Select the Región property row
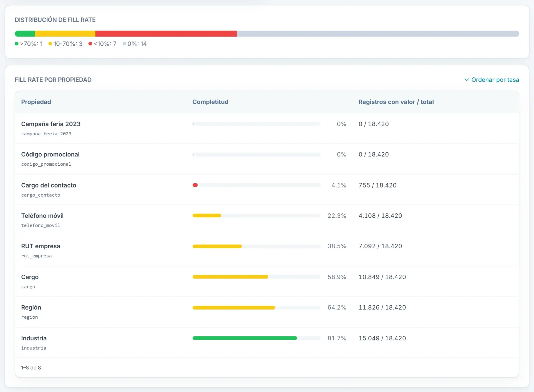The width and height of the screenshot is (534, 392). coord(267,312)
